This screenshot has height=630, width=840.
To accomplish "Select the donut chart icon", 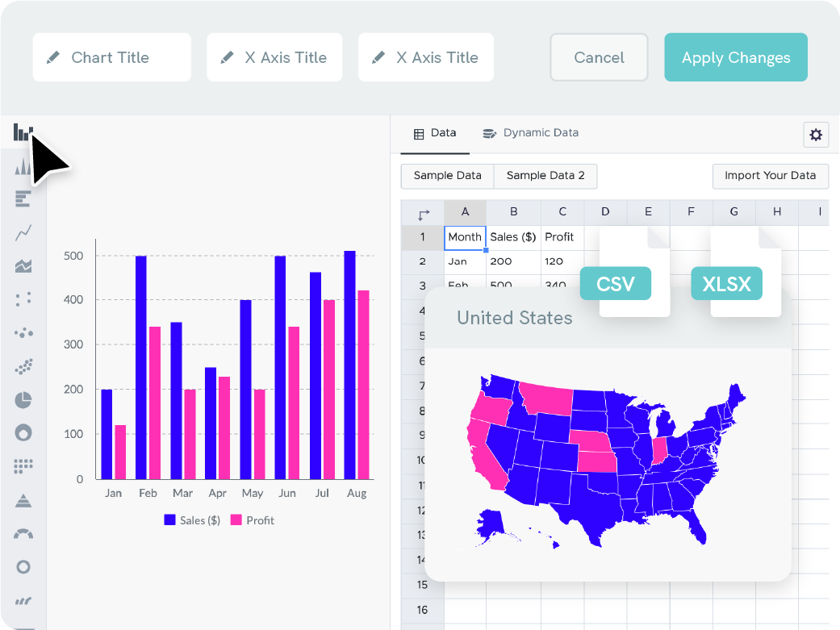I will pyautogui.click(x=23, y=433).
